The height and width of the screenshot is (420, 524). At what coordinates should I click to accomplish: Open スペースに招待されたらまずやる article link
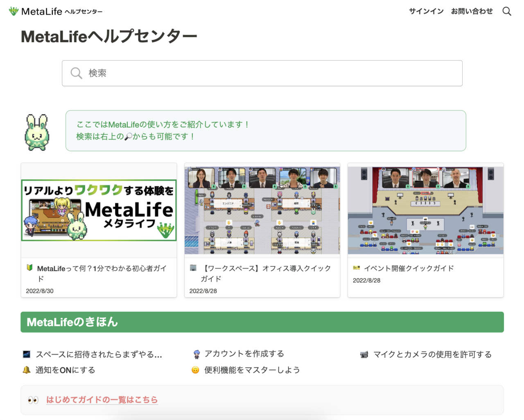click(x=99, y=355)
